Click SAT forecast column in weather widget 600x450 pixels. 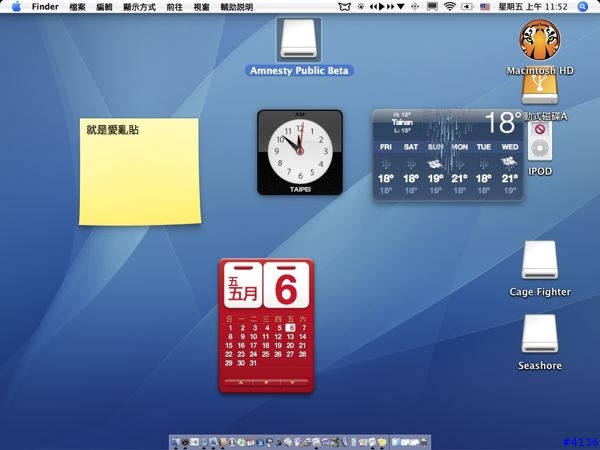pyautogui.click(x=411, y=170)
